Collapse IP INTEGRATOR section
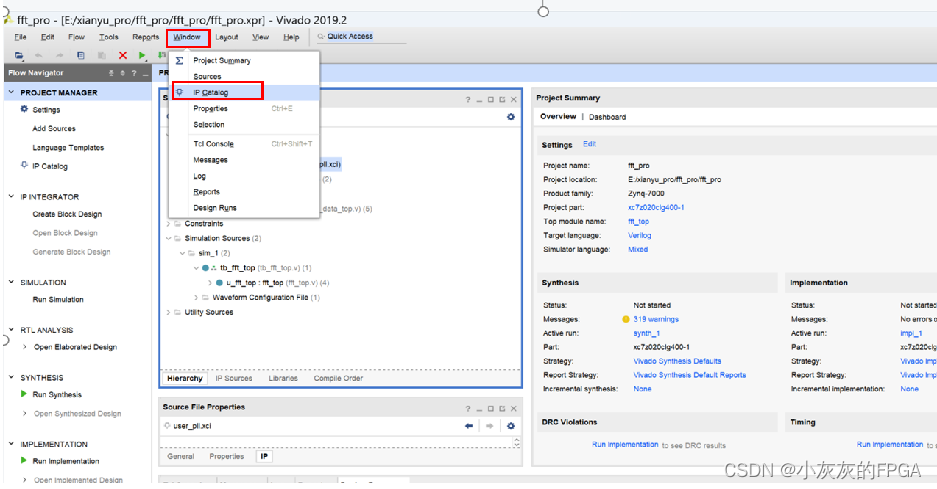 tap(11, 196)
